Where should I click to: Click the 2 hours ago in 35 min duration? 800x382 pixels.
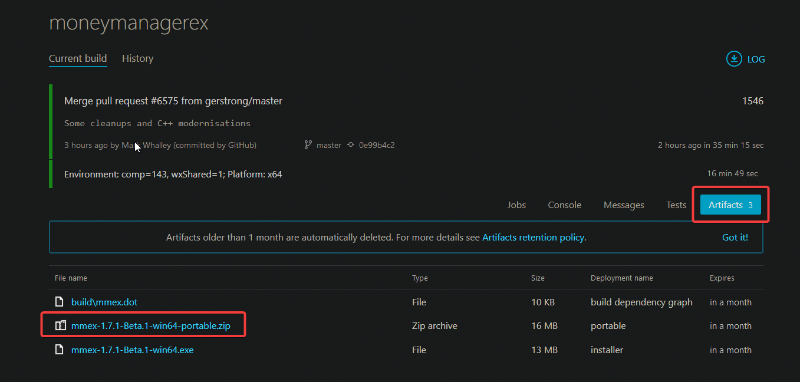[x=711, y=145]
